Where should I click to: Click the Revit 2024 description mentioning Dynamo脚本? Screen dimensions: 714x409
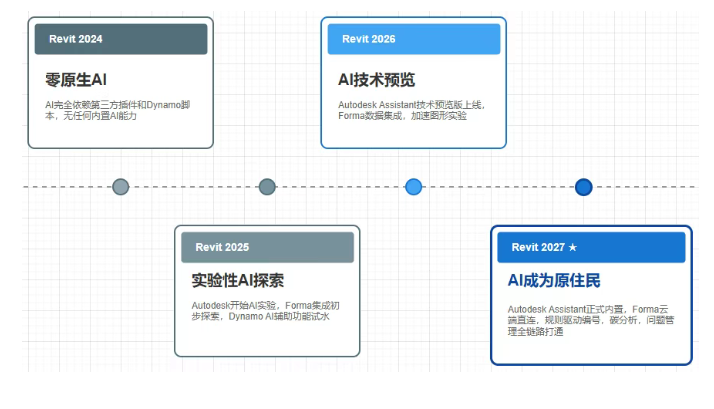[117, 110]
